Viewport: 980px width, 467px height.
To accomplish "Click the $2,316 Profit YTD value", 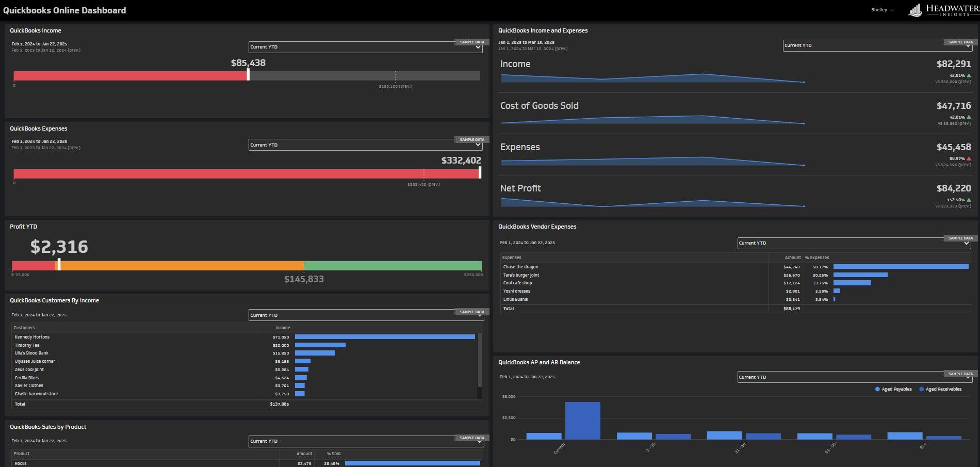I will [59, 247].
